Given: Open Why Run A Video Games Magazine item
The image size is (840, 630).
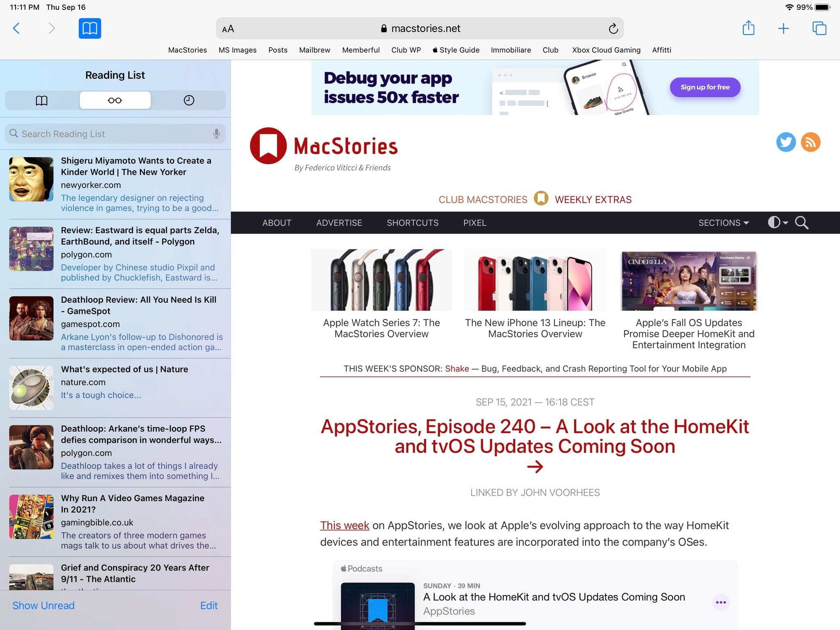Looking at the screenshot, I should pyautogui.click(x=115, y=522).
